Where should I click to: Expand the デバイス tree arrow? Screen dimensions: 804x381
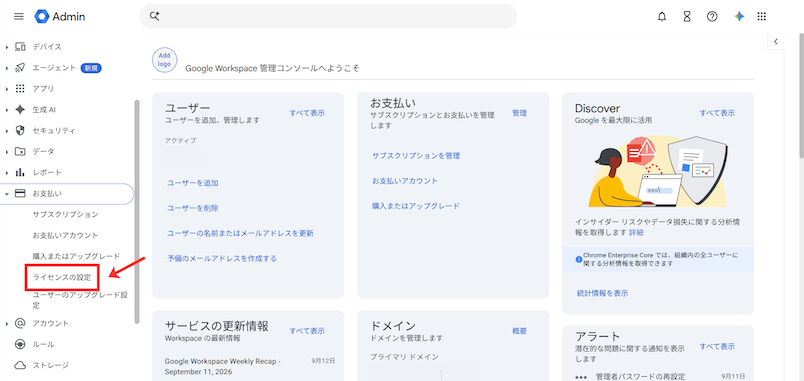coord(7,47)
